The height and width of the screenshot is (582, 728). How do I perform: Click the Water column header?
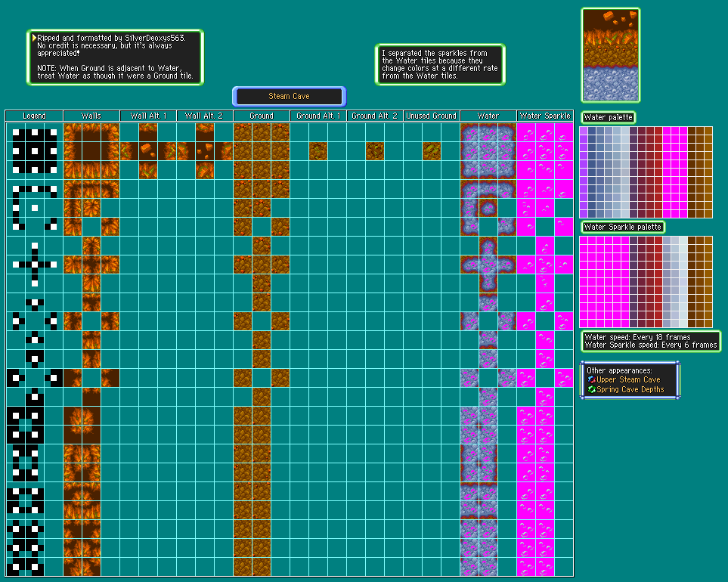pos(488,116)
